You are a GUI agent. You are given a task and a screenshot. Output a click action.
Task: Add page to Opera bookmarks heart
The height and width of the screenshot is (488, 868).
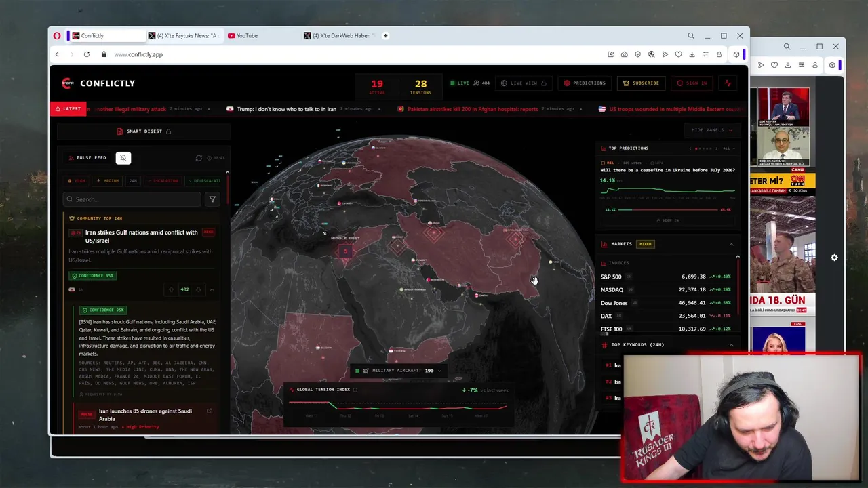(678, 54)
